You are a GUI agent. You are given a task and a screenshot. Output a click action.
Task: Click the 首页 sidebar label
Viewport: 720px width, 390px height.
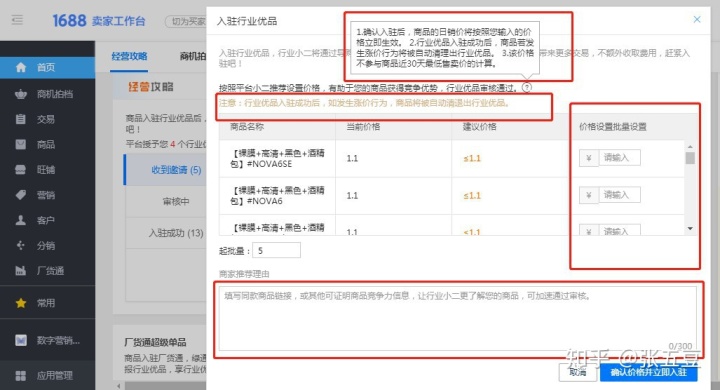[x=46, y=68]
